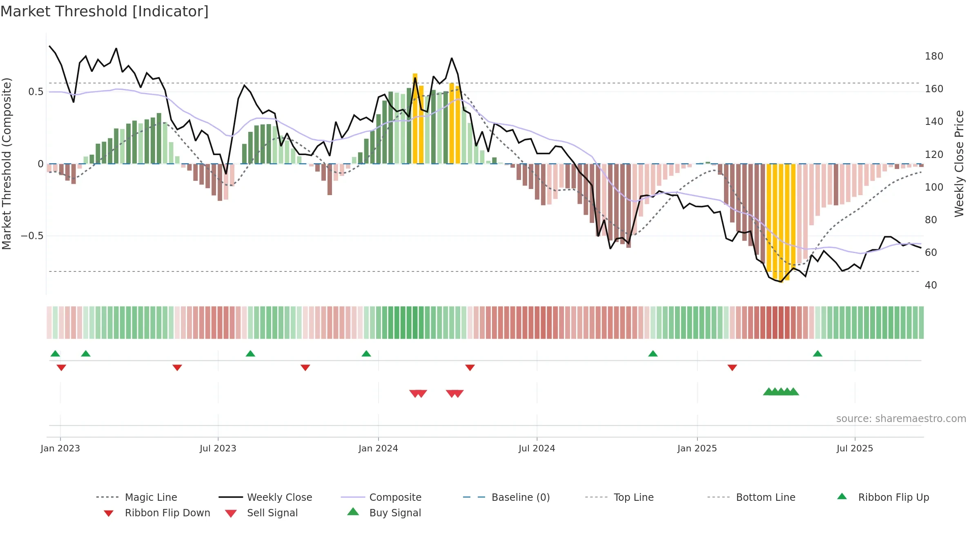Screen dimensions: 980x551
Task: Click the Ribbon Flip Up legend entry
Action: click(x=883, y=497)
